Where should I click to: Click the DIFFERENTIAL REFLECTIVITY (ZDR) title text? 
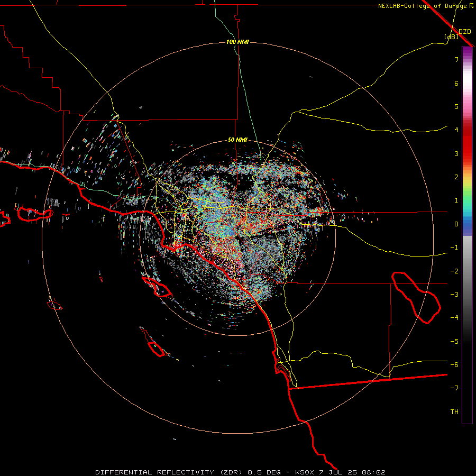click(x=169, y=472)
